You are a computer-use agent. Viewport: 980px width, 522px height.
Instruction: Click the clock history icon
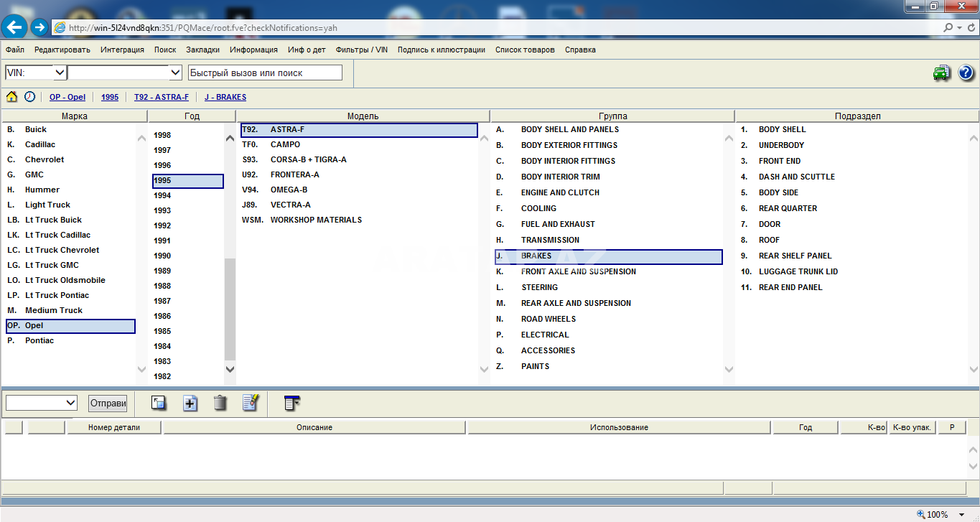tap(29, 97)
